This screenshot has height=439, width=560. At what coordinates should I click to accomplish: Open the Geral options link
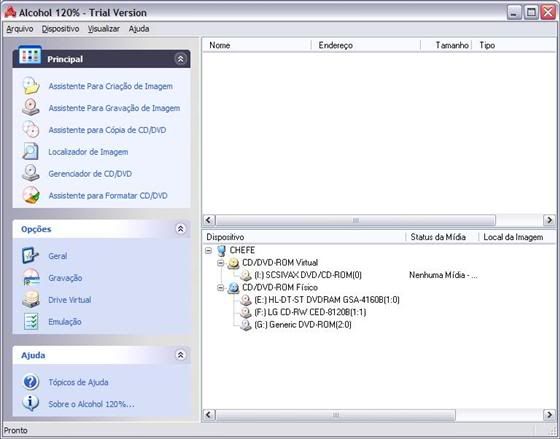58,256
